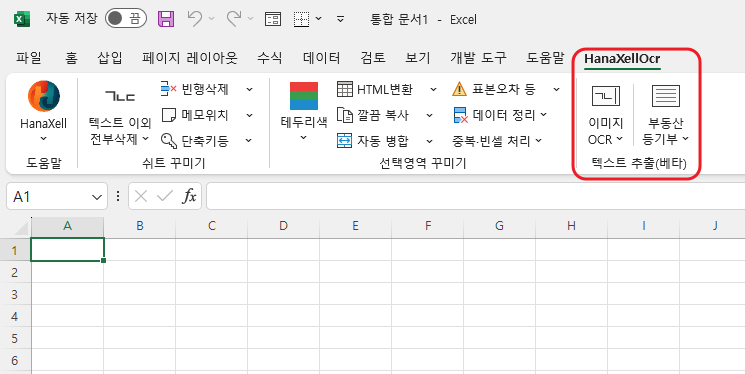Open the undo history dropdown arrow

click(211, 19)
